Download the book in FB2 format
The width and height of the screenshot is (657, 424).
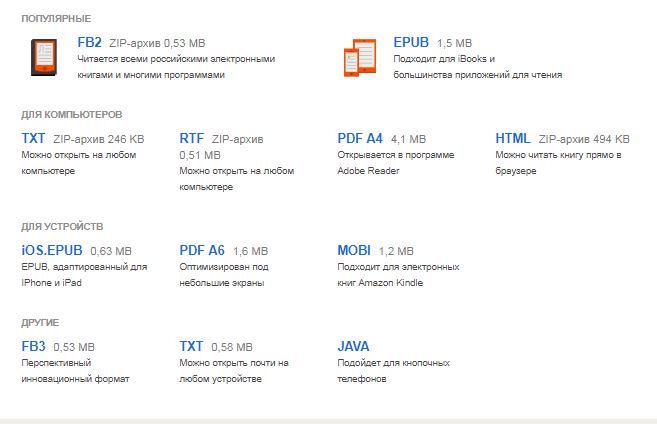point(90,43)
